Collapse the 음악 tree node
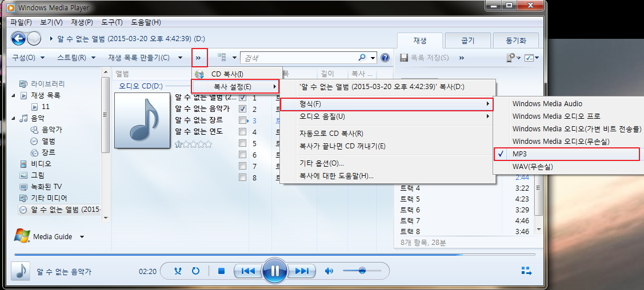The height and width of the screenshot is (290, 644). click(x=14, y=119)
